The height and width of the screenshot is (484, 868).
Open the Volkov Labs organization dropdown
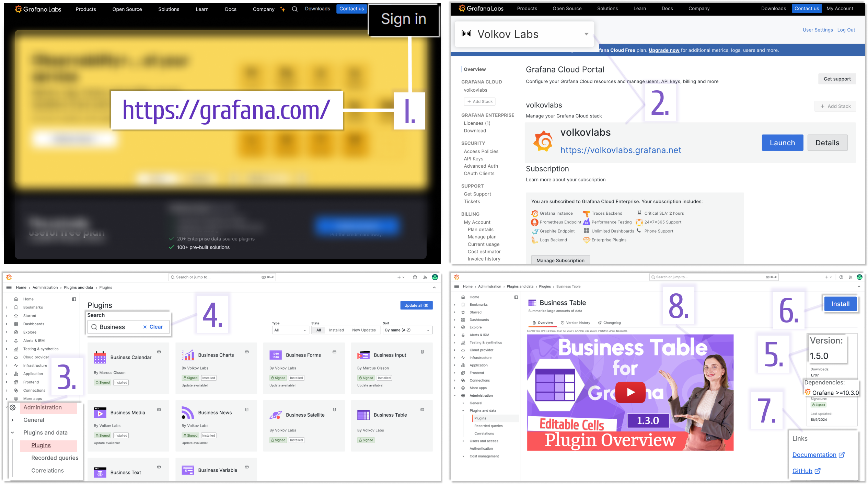(524, 34)
